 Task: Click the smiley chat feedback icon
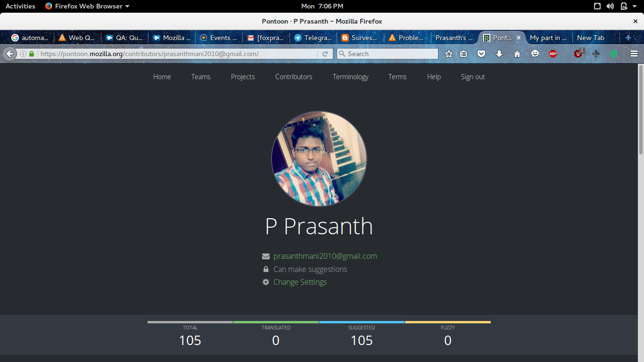(x=535, y=54)
